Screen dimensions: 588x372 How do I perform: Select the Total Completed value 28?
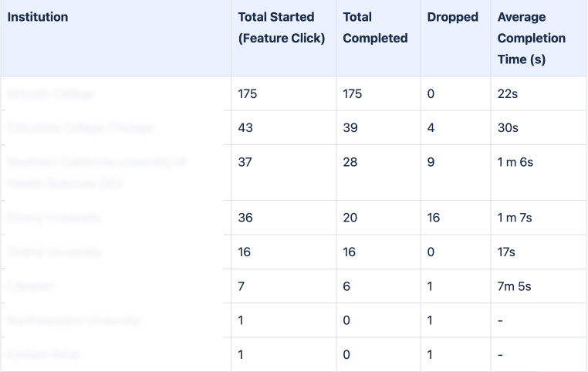point(350,162)
